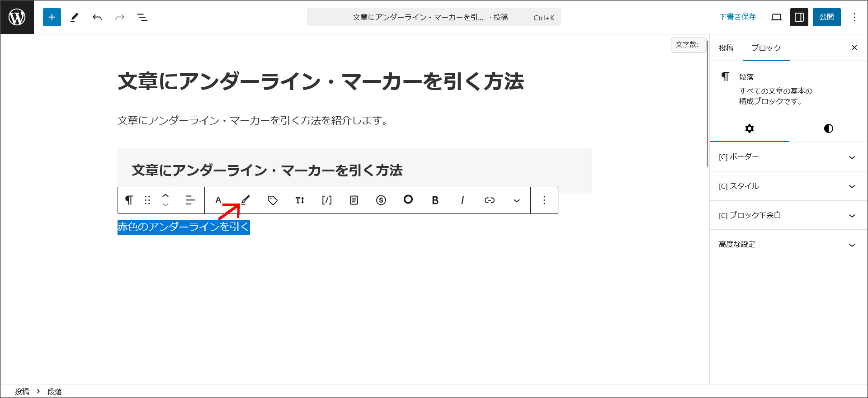
Task: Open more rich text controls dropdown
Action: (516, 200)
